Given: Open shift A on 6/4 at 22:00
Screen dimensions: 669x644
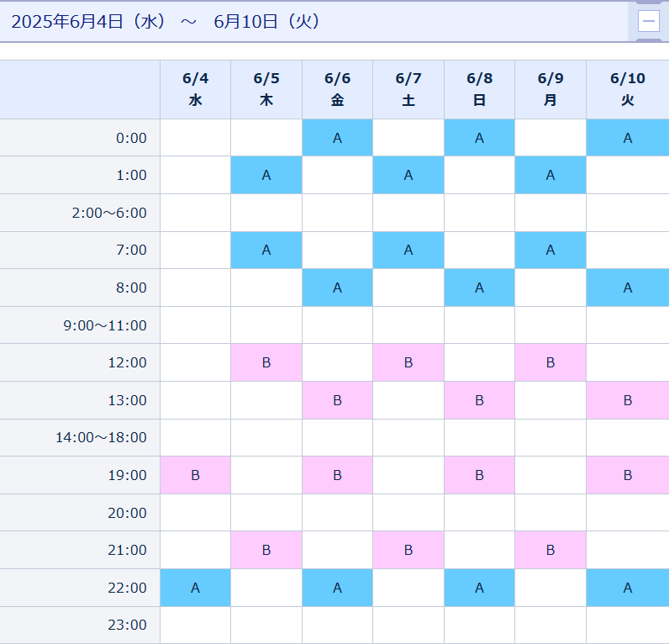Looking at the screenshot, I should click(x=195, y=588).
